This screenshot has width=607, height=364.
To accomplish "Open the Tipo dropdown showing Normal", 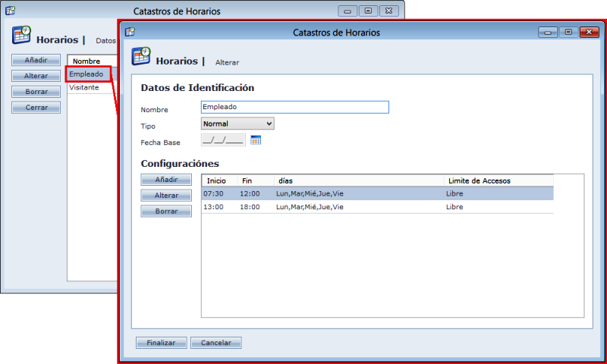I will tap(237, 124).
